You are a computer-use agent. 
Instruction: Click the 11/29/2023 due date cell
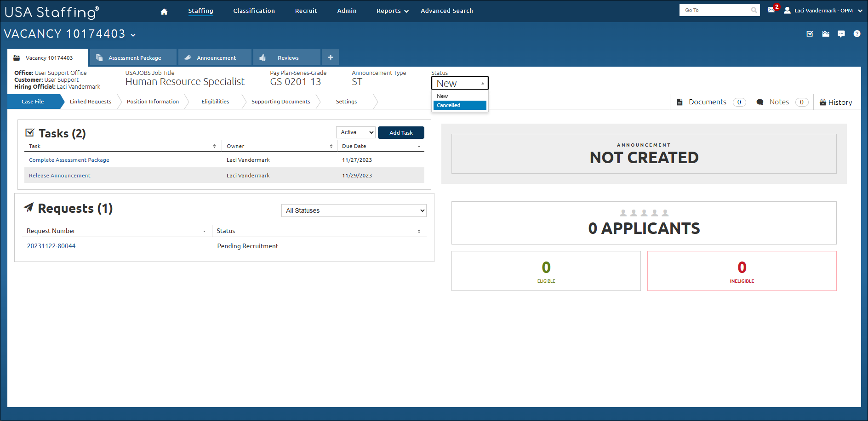tap(357, 176)
